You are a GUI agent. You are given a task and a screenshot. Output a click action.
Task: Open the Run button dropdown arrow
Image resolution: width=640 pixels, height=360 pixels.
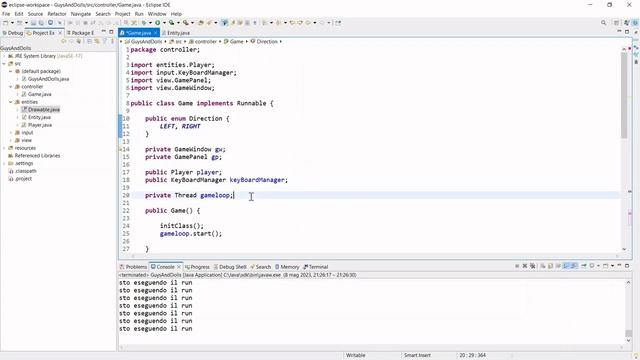pos(164,23)
